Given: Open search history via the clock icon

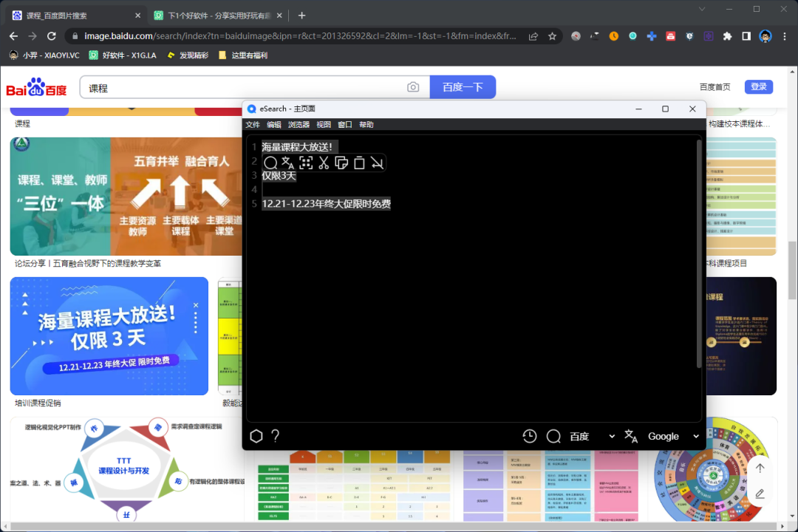Looking at the screenshot, I should [530, 436].
